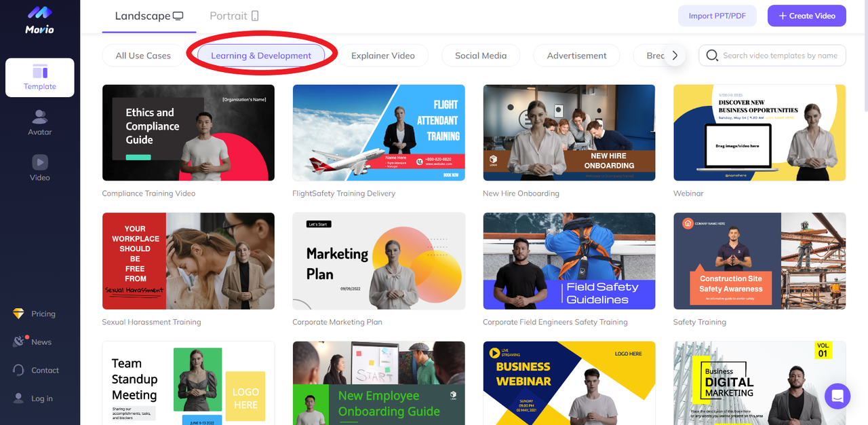868x425 pixels.
Task: Click Log in in the sidebar
Action: click(33, 399)
